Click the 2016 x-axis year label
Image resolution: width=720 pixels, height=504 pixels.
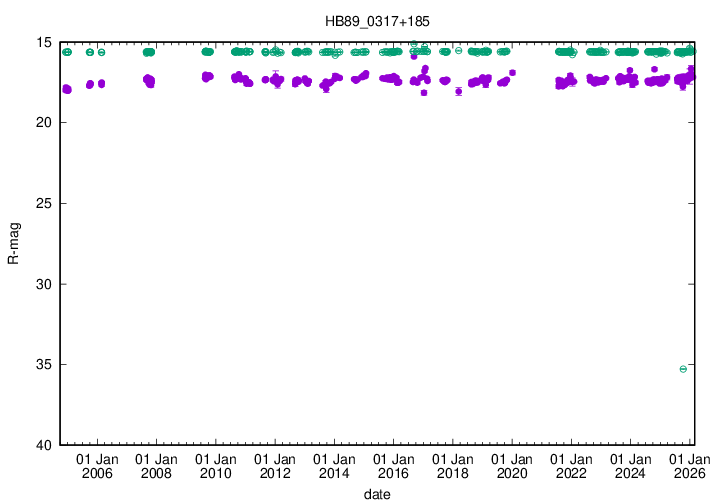[x=393, y=473]
